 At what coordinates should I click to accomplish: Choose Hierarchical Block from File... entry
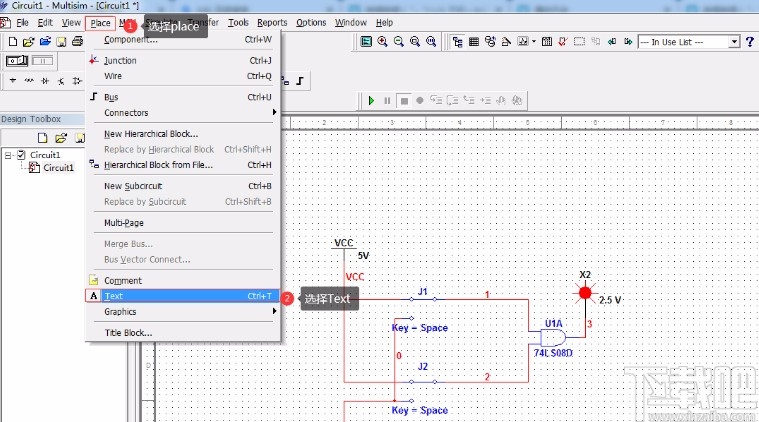click(184, 165)
